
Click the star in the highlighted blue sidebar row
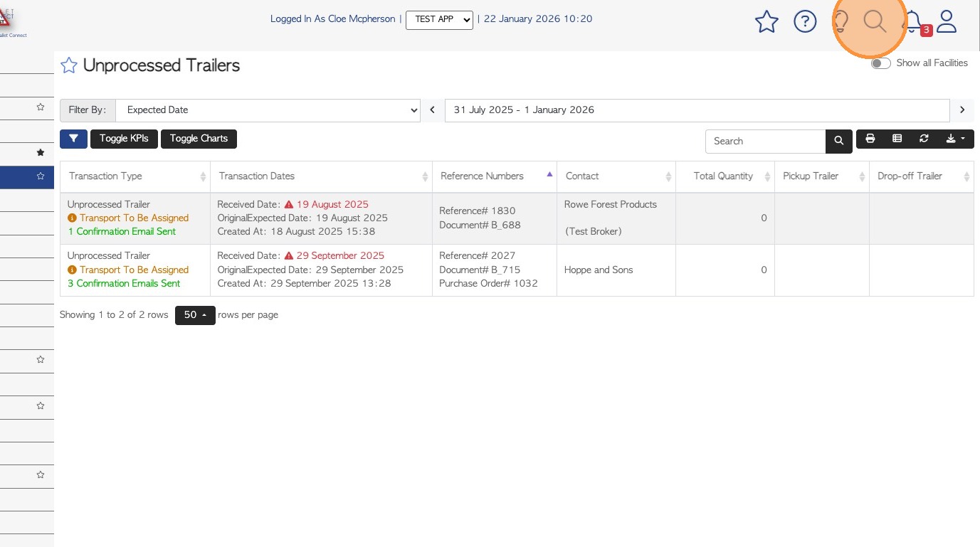41,176
